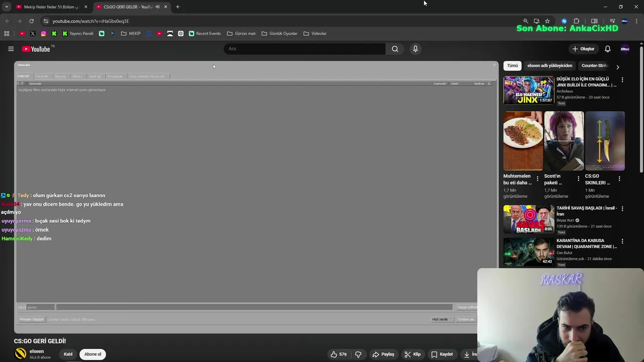The image size is (644, 362).
Task: Open the Apps grid in the bookmarks bar
Action: click(x=7, y=34)
